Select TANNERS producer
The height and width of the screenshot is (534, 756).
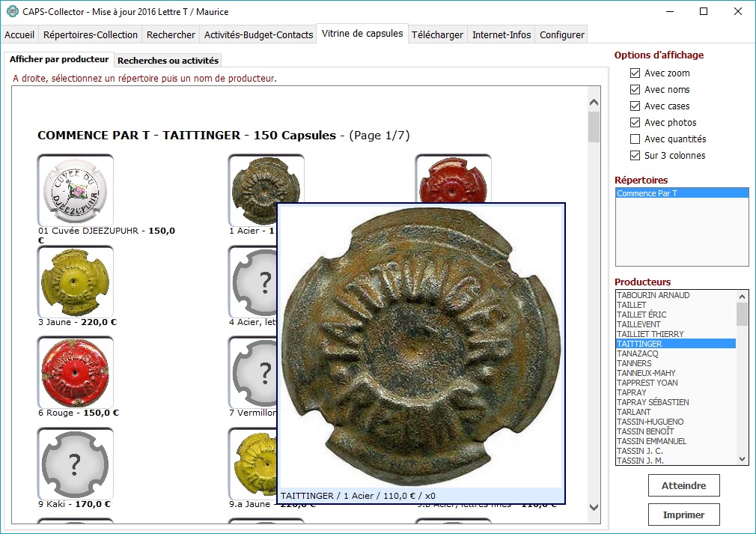[676, 363]
